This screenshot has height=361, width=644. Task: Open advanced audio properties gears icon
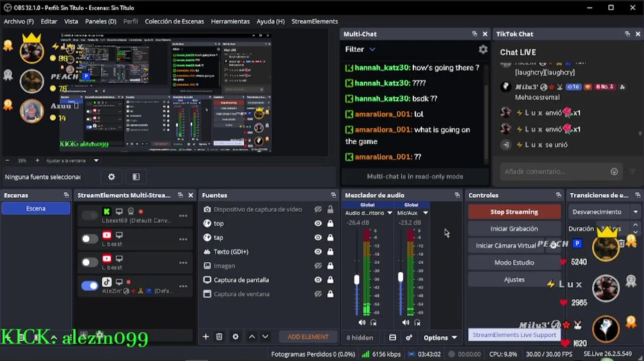pos(409,337)
